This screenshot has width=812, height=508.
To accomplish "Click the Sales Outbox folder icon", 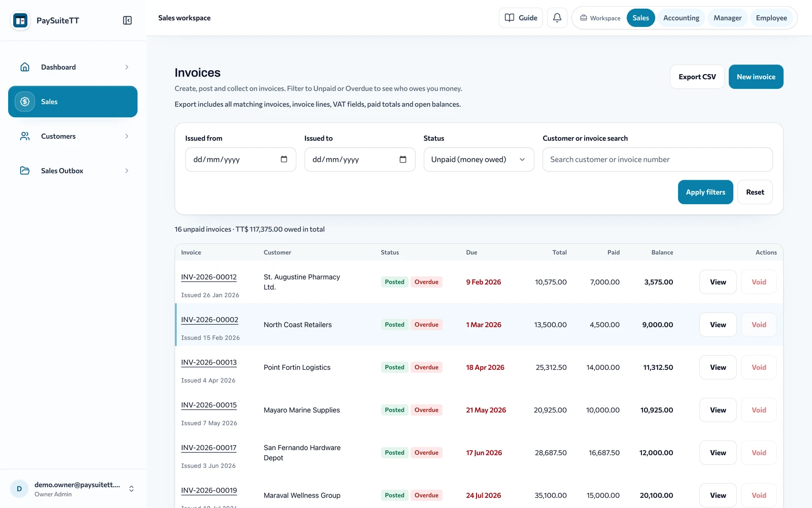I will (x=25, y=171).
